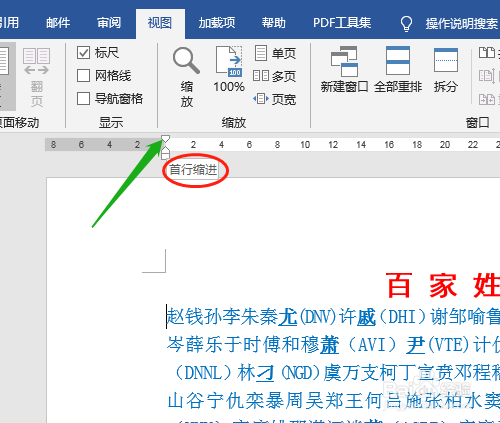
Task: Click the reset window position icon
Action: click(x=487, y=99)
